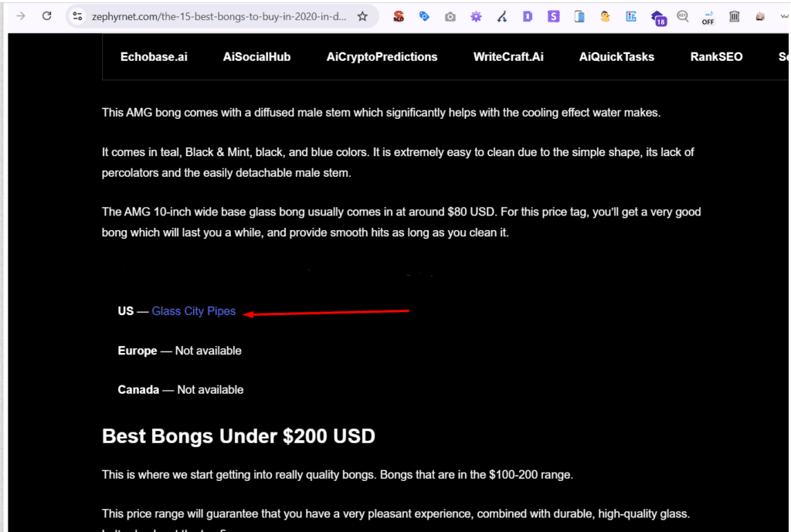This screenshot has width=791, height=532.
Task: Open the site information icon in address bar
Action: click(76, 16)
